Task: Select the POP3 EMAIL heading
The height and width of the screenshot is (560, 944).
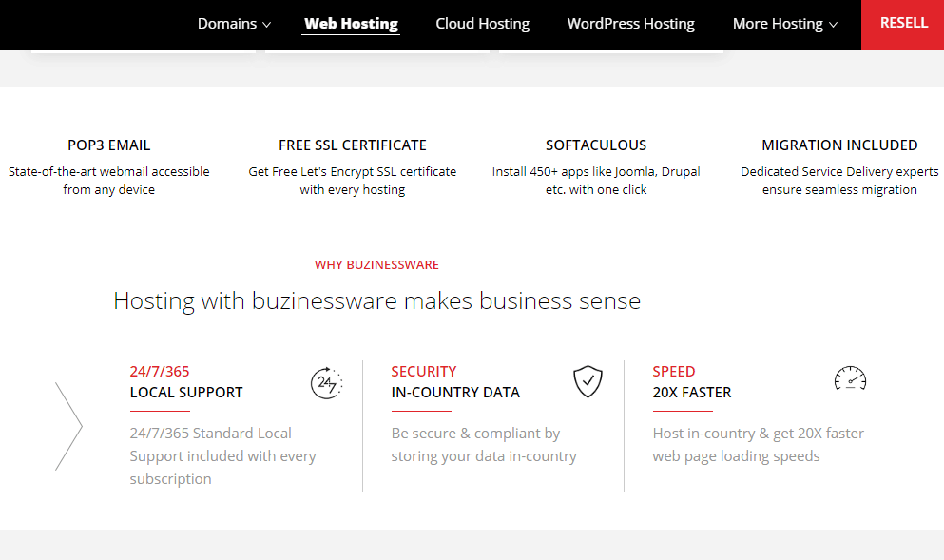Action: click(109, 145)
